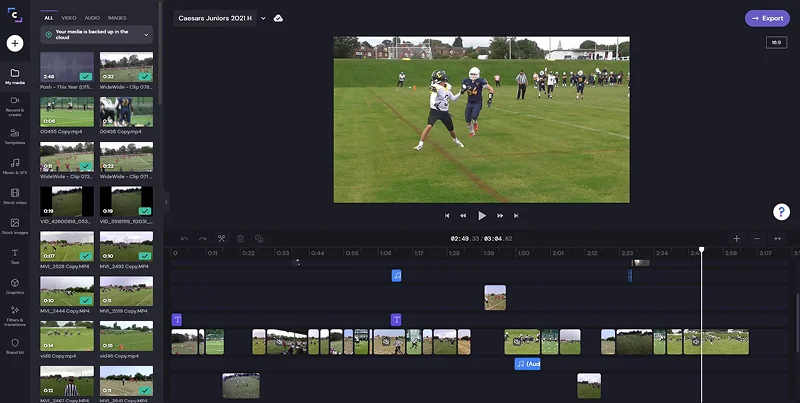Click the cloud backup icon beside title
The image size is (800, 403).
tap(278, 18)
